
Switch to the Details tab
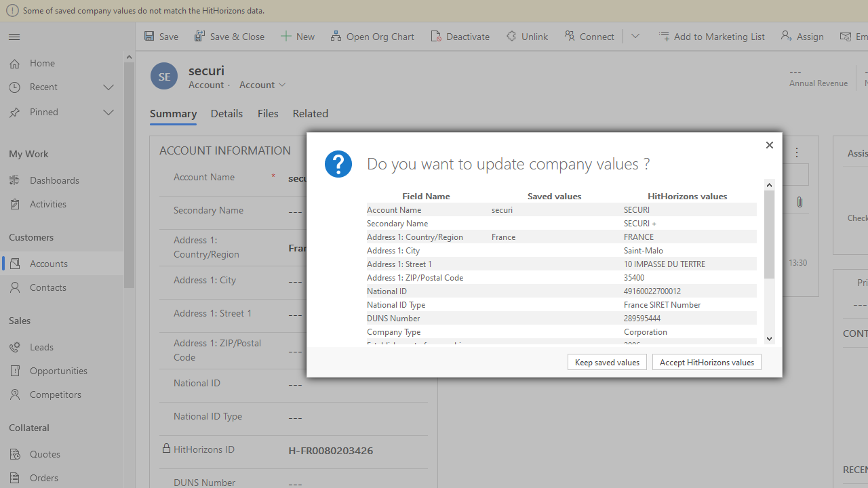[226, 114]
